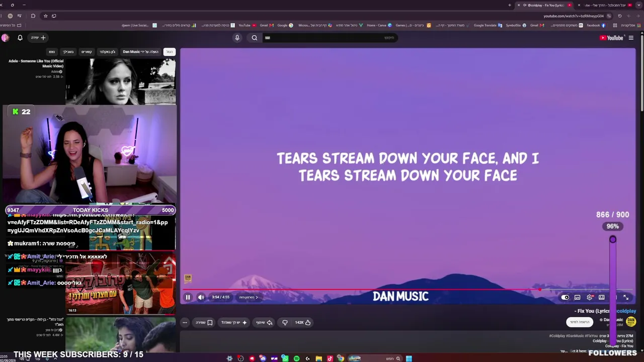The height and width of the screenshot is (362, 644).
Task: Switch to theater mode view
Action: pos(602,297)
